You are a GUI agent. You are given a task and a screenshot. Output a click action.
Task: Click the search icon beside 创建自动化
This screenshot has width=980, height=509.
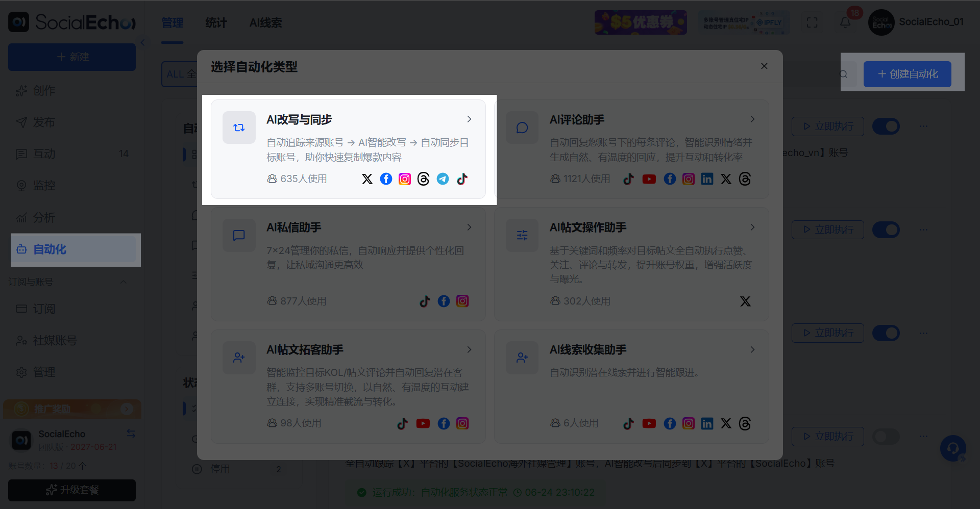(844, 74)
